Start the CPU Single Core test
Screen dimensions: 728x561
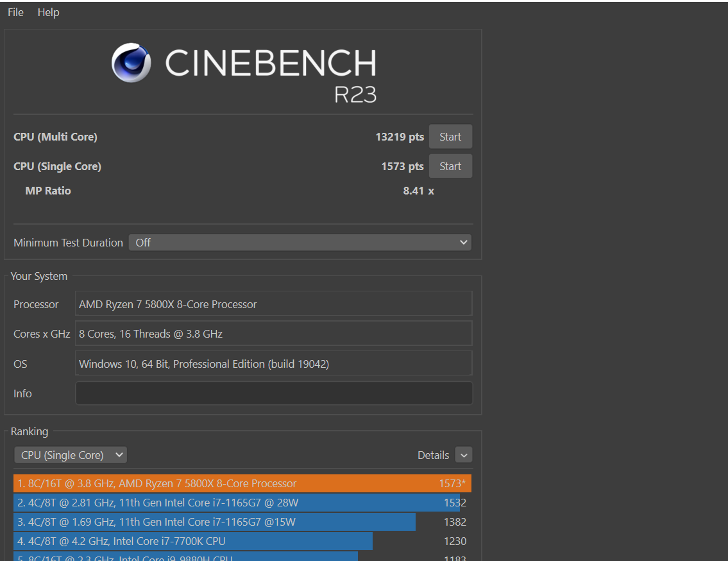coord(450,166)
